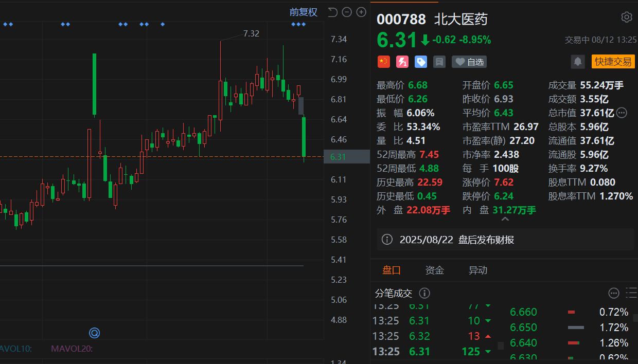
Task: Click the blue Q event marker on chart
Action: point(94,333)
